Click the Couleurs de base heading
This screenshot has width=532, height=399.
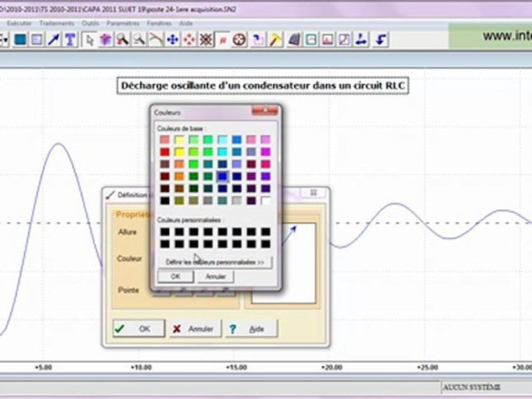(181, 129)
